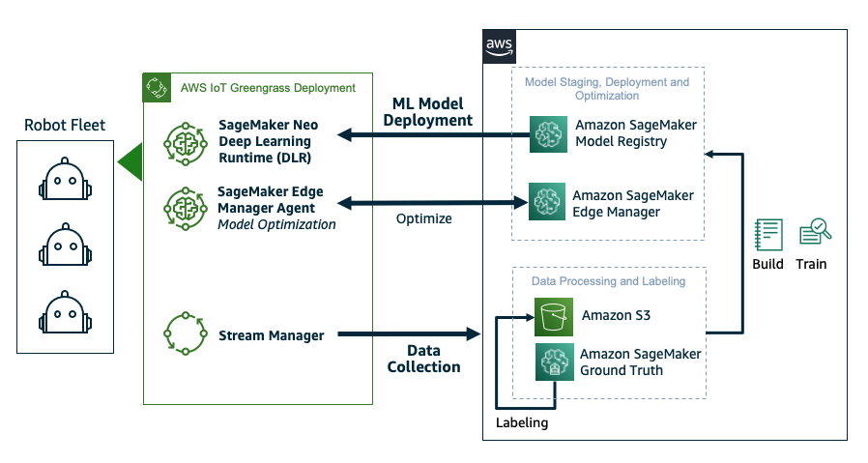The image size is (868, 463).
Task: Click the SageMaker Edge Manager Agent label
Action: tap(270, 200)
